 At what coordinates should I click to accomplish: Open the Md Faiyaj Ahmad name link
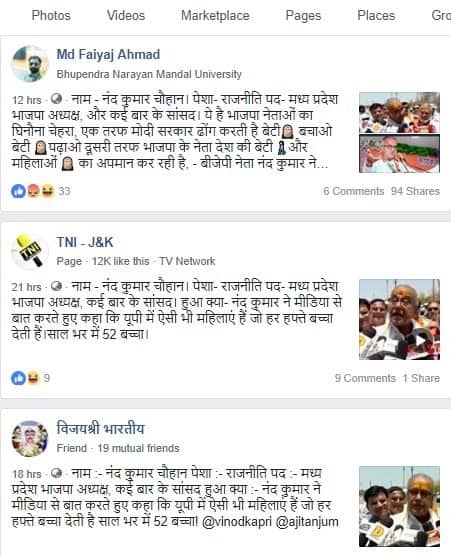108,55
